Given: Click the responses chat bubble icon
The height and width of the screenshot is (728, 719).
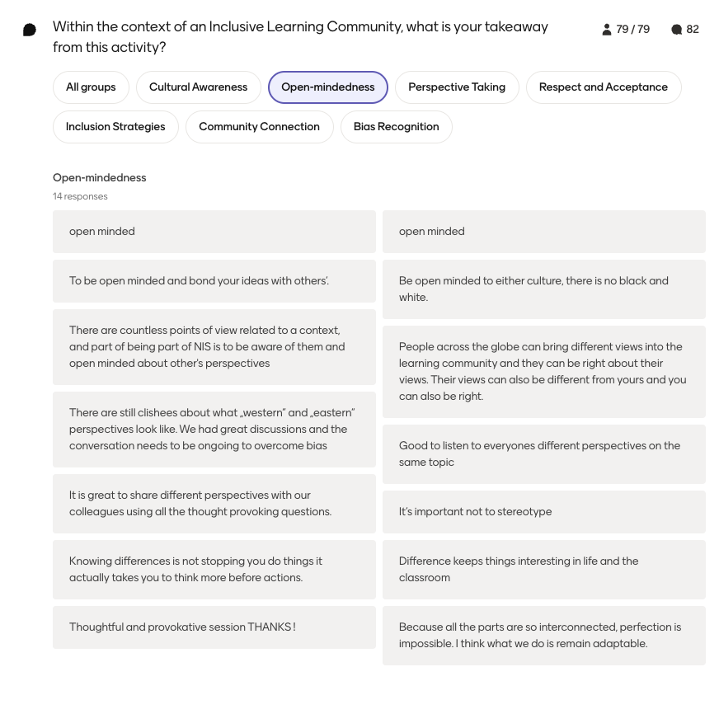Looking at the screenshot, I should [677, 30].
